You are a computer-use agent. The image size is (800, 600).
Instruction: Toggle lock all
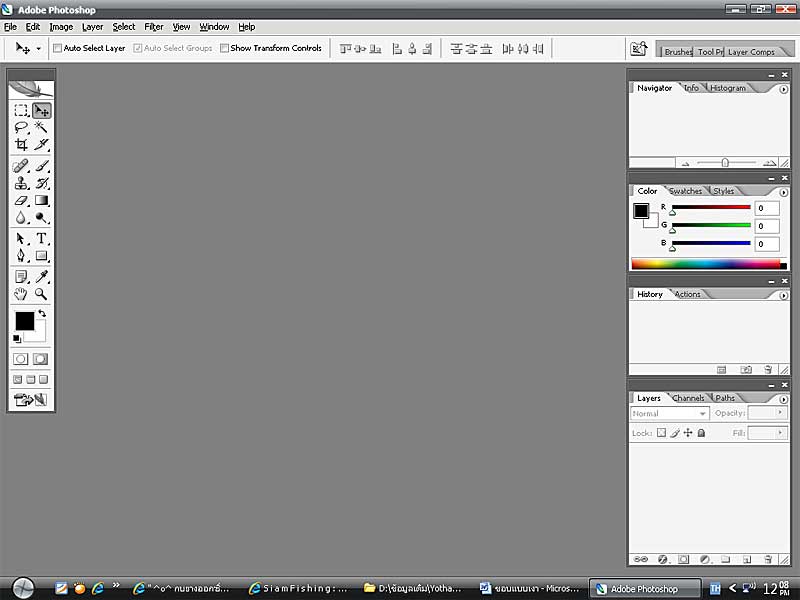tap(701, 433)
